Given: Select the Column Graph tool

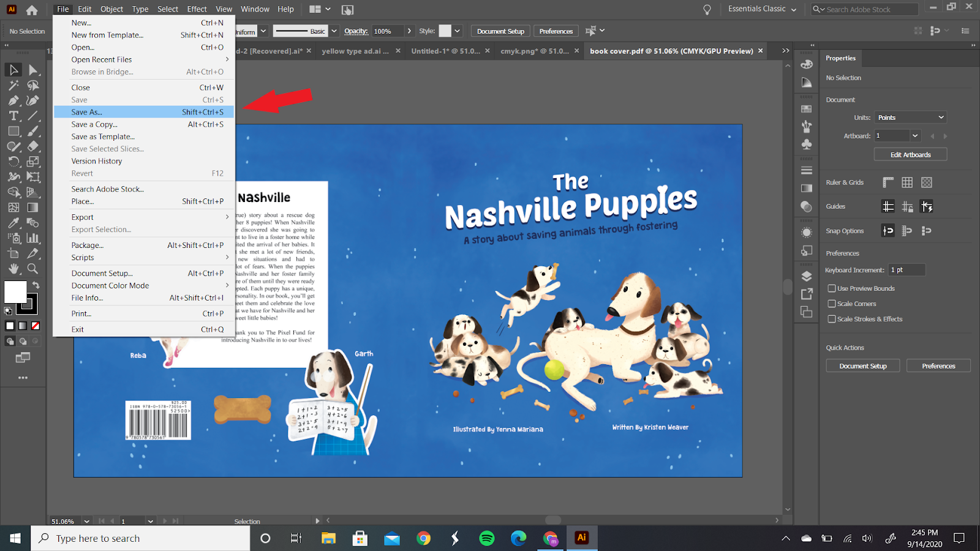Looking at the screenshot, I should tap(33, 238).
